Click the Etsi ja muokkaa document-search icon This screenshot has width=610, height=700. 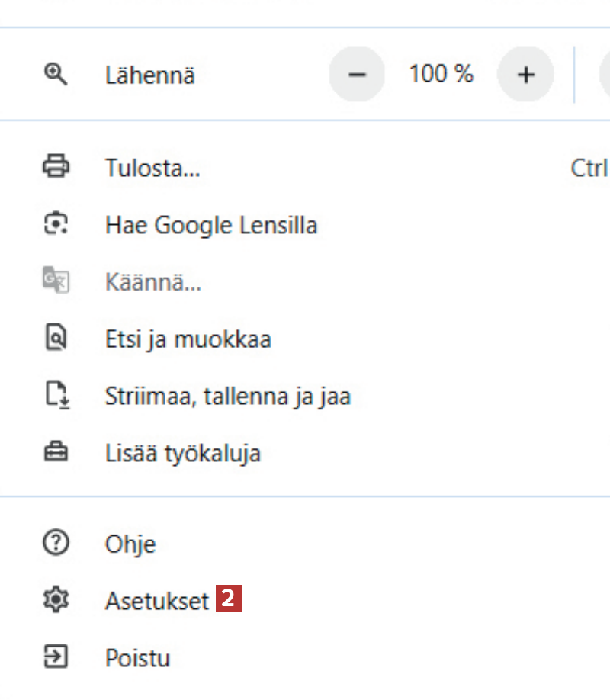point(56,339)
